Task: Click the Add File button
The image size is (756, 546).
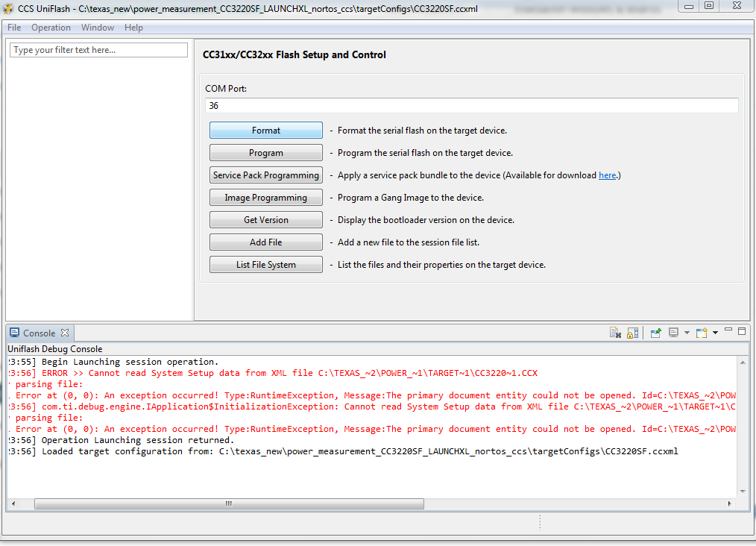Action: pos(265,242)
